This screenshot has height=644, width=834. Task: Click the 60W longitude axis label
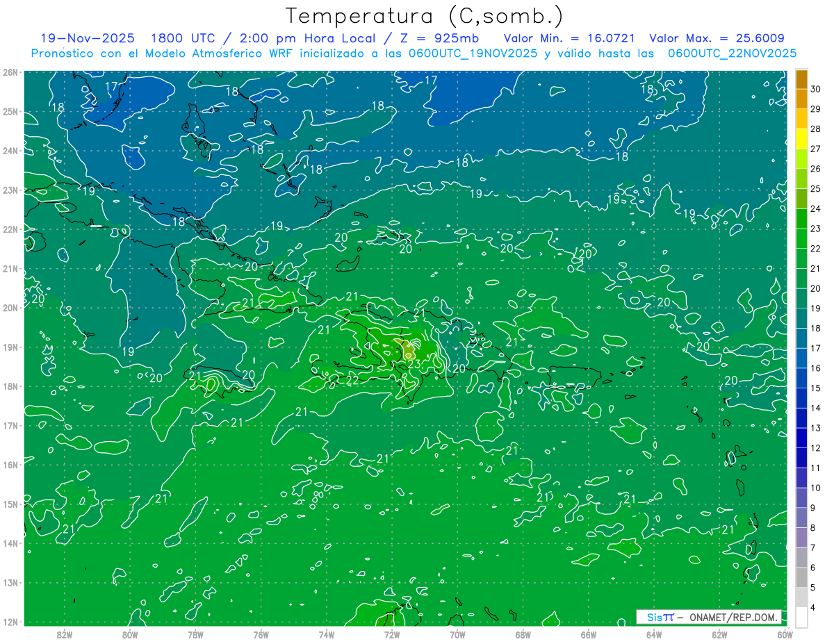click(785, 634)
